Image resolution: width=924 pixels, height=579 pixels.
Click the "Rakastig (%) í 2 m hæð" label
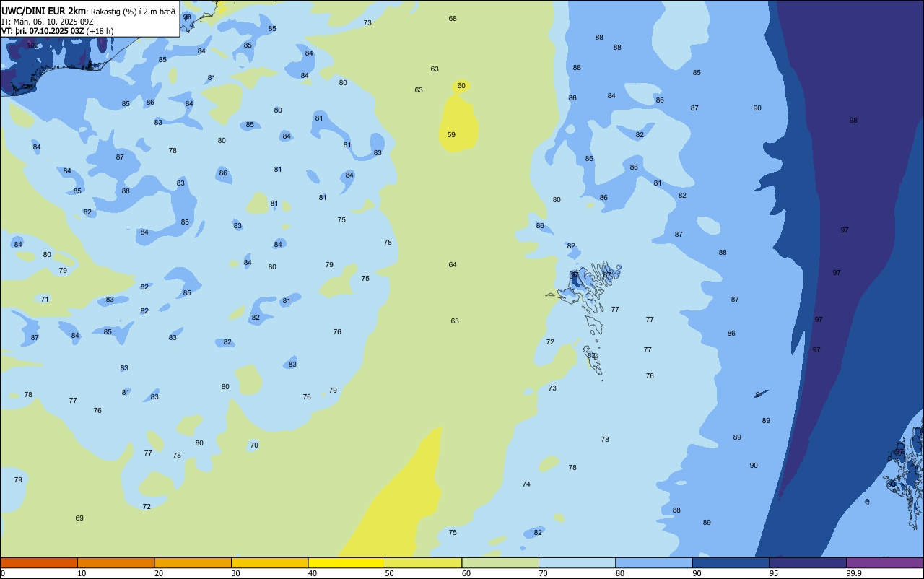click(x=133, y=11)
